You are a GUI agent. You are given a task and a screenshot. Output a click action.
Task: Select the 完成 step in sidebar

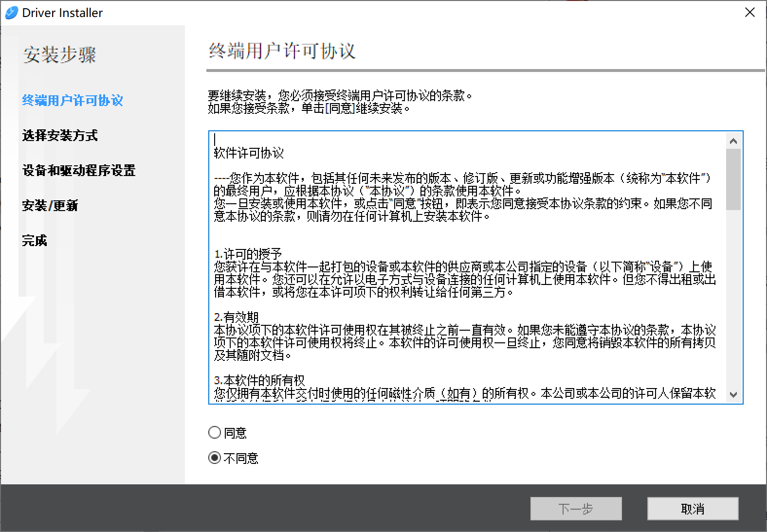(x=35, y=241)
